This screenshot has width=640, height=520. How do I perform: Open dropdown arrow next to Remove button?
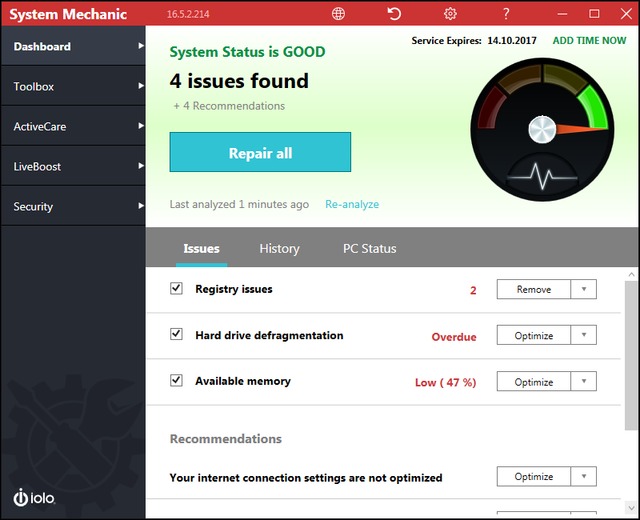(583, 290)
